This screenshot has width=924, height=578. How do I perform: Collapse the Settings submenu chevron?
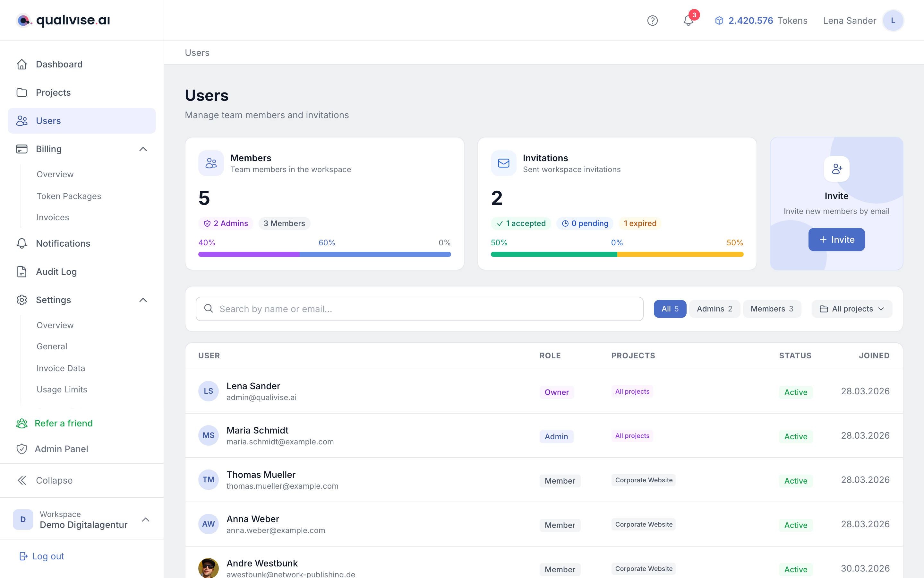(143, 300)
